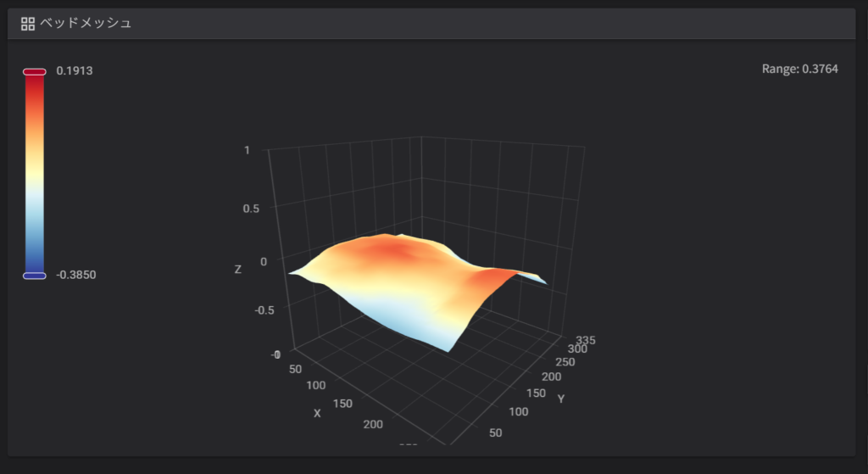Click the Y axis label
Image resolution: width=868 pixels, height=474 pixels.
coord(560,398)
